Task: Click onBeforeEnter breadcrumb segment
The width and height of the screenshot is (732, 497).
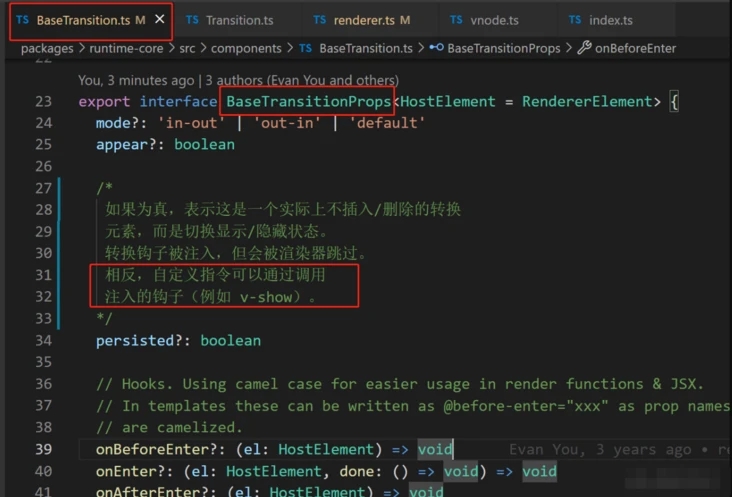Action: pyautogui.click(x=635, y=49)
